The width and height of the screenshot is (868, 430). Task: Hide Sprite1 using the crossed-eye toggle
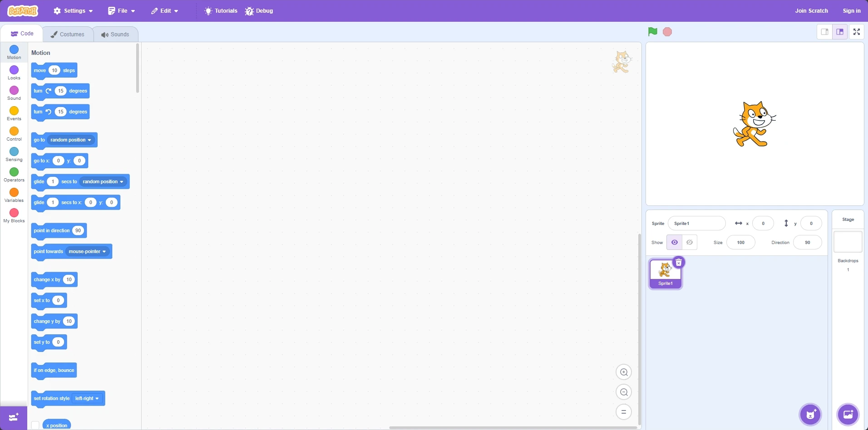point(689,242)
